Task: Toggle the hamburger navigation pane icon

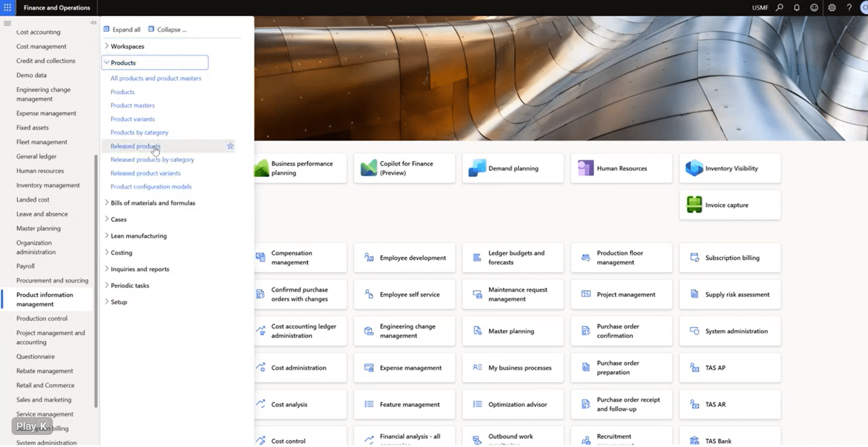Action: [7, 24]
